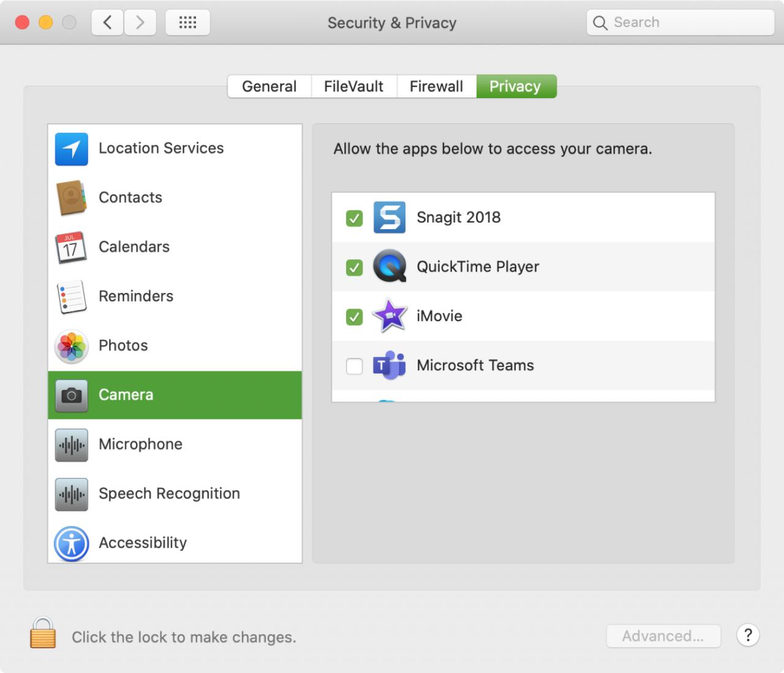Click the QuickTime Player app icon
The width and height of the screenshot is (784, 673).
pos(390,267)
